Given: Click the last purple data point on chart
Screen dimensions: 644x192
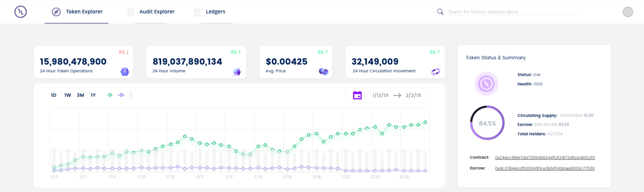Looking at the screenshot, I should (425, 171).
